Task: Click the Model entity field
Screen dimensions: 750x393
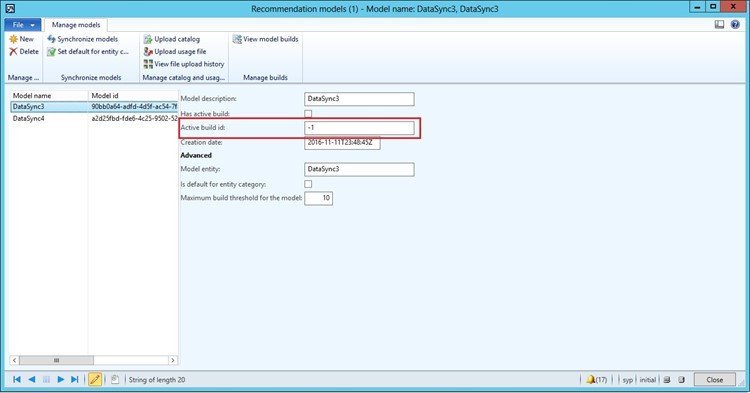Action: [359, 169]
